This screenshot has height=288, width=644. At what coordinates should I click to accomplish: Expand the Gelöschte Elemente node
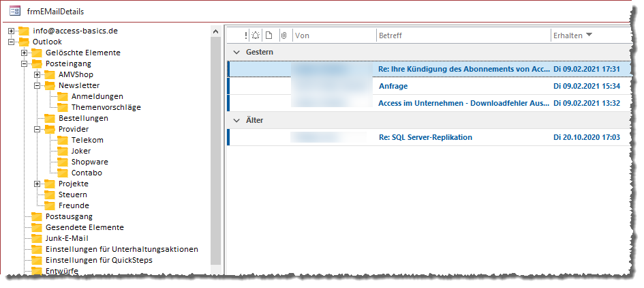(25, 53)
